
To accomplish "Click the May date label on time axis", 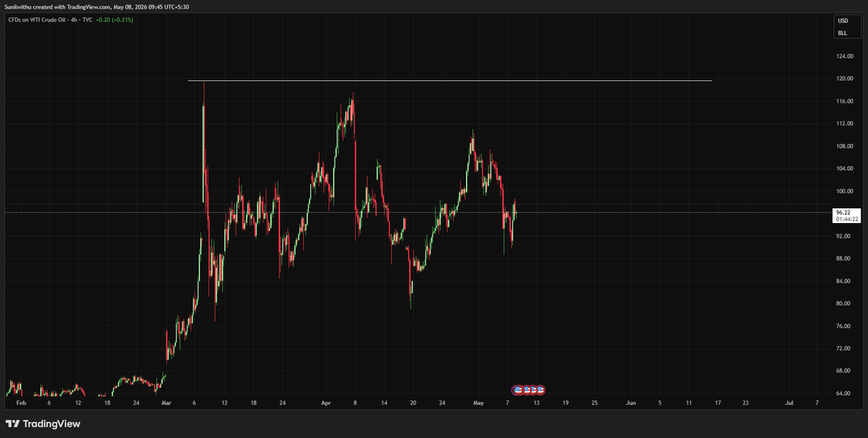I will pyautogui.click(x=478, y=402).
